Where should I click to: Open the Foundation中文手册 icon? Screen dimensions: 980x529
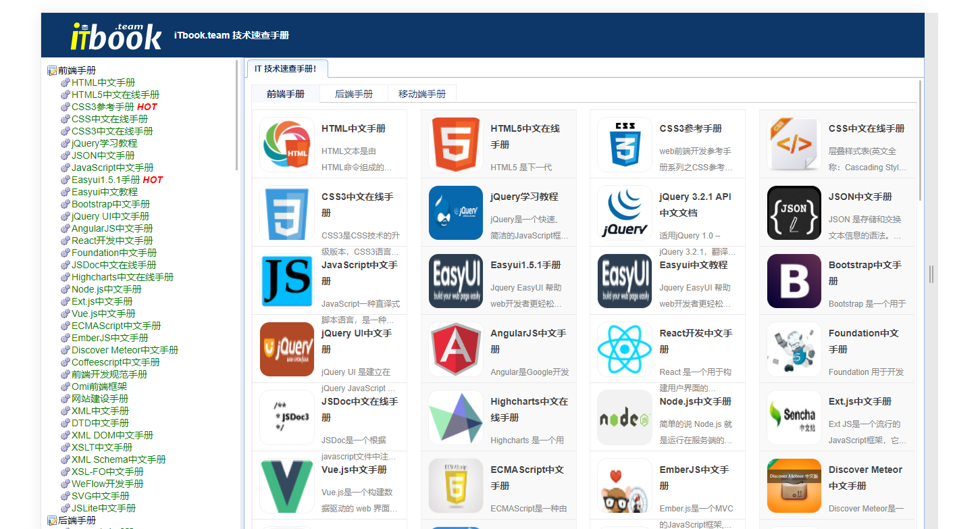pos(794,350)
